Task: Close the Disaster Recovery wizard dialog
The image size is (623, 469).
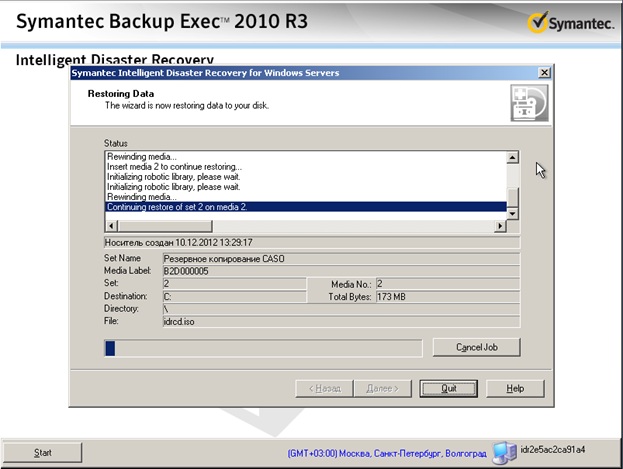Action: tap(544, 73)
